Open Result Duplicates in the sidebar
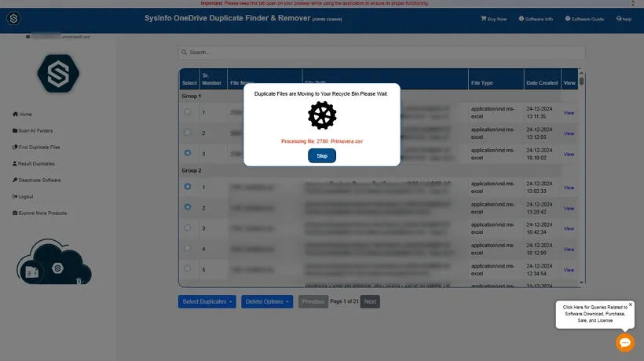644x361 pixels. coord(34,163)
